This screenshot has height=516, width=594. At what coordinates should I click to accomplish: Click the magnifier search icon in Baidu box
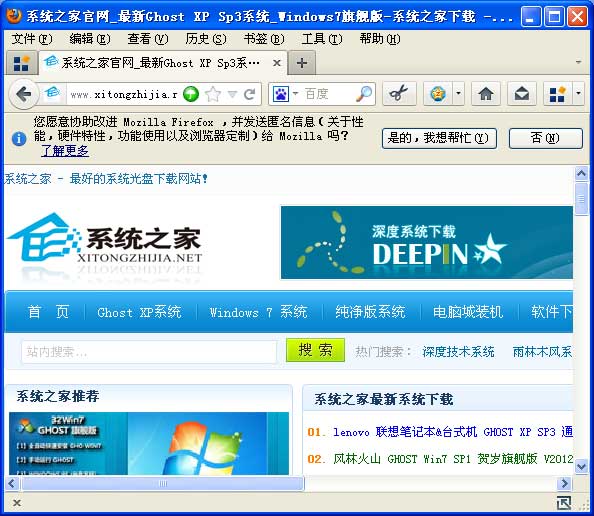(364, 94)
